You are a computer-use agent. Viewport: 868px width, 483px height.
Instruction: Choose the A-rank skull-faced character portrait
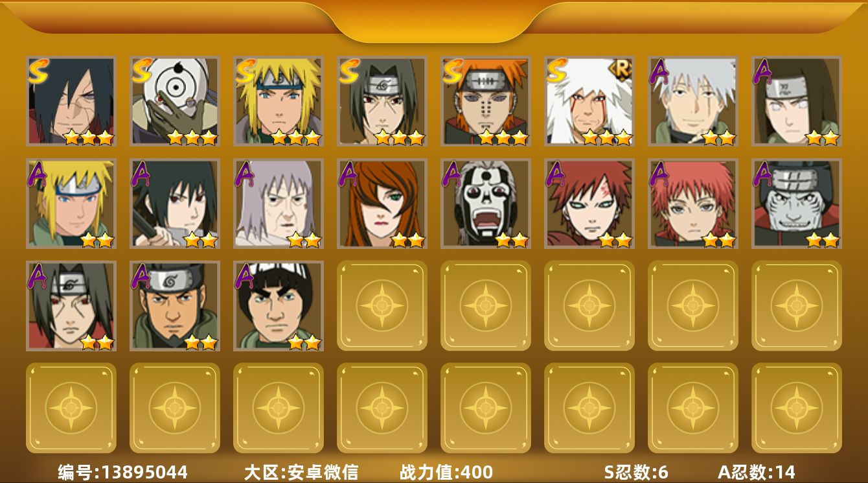point(486,204)
